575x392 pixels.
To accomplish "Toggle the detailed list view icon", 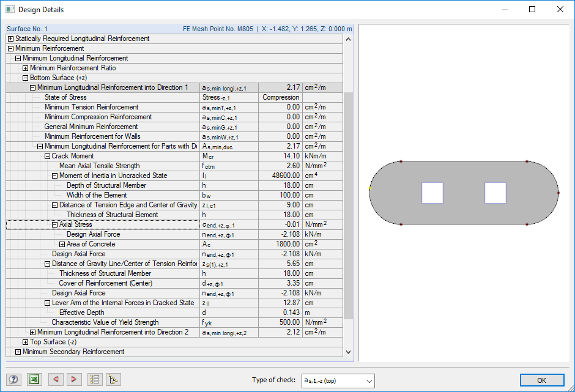I will tap(95, 379).
